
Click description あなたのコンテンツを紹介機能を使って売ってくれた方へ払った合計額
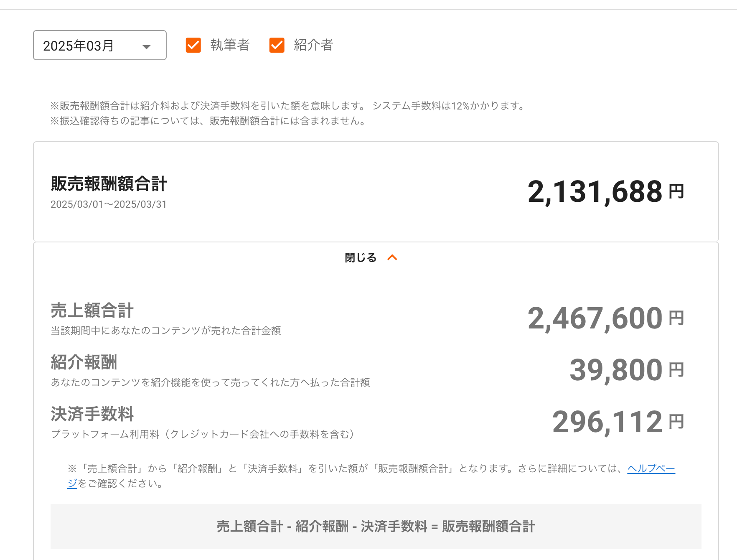(x=210, y=382)
